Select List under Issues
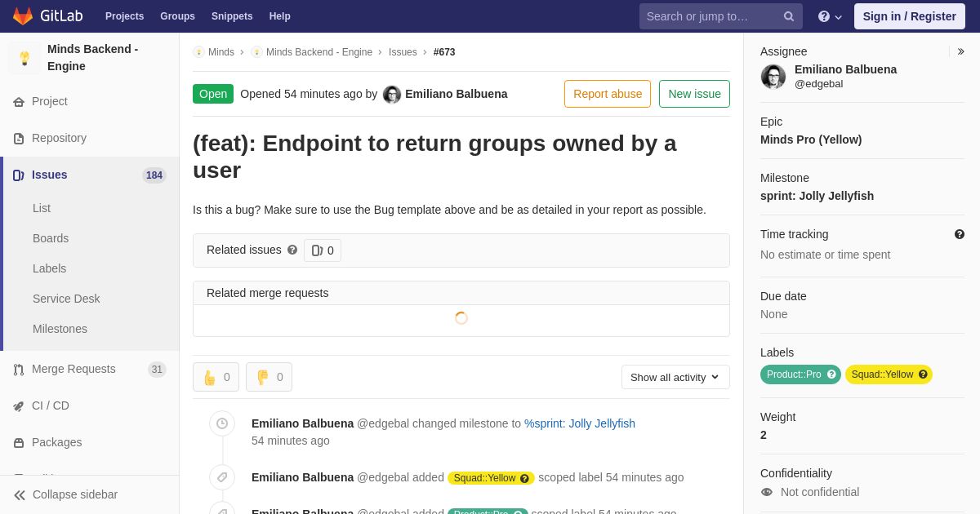This screenshot has height=514, width=980. pos(42,208)
